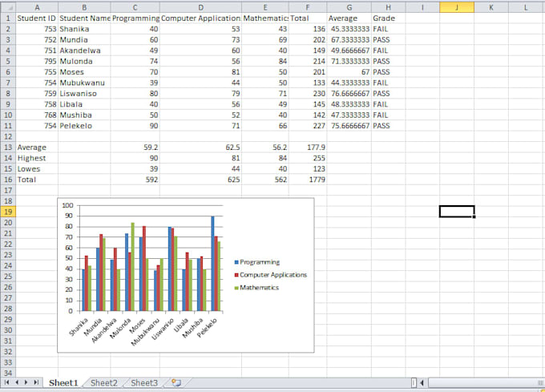Select Shanika's FAIL grade cell
Viewport: 545px width, 392px height.
point(388,29)
